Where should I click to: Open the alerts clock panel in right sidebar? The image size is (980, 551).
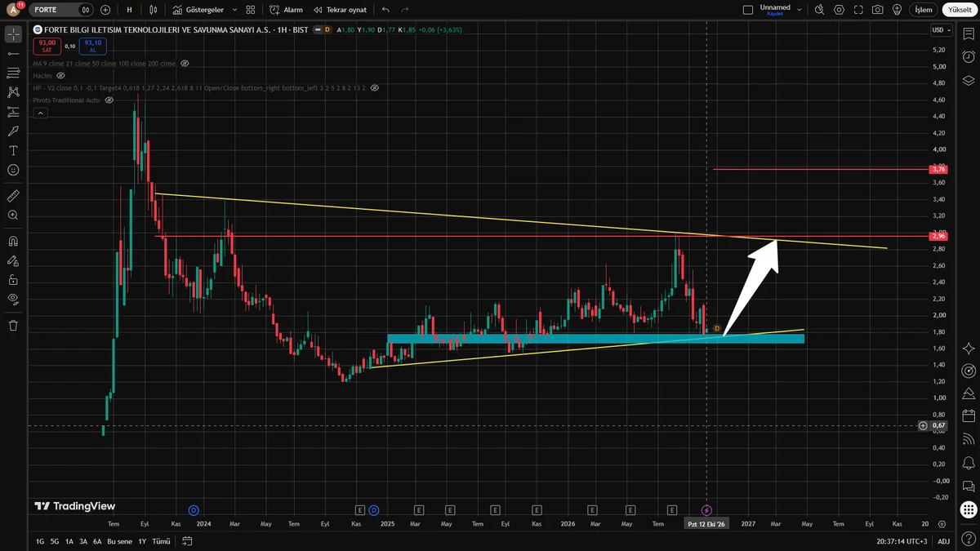pyautogui.click(x=969, y=57)
